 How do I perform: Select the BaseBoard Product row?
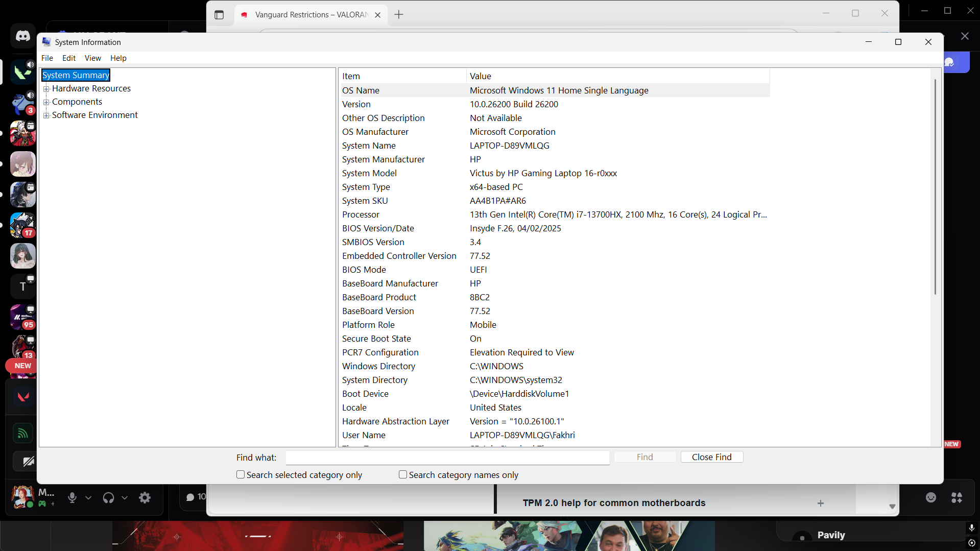point(555,297)
